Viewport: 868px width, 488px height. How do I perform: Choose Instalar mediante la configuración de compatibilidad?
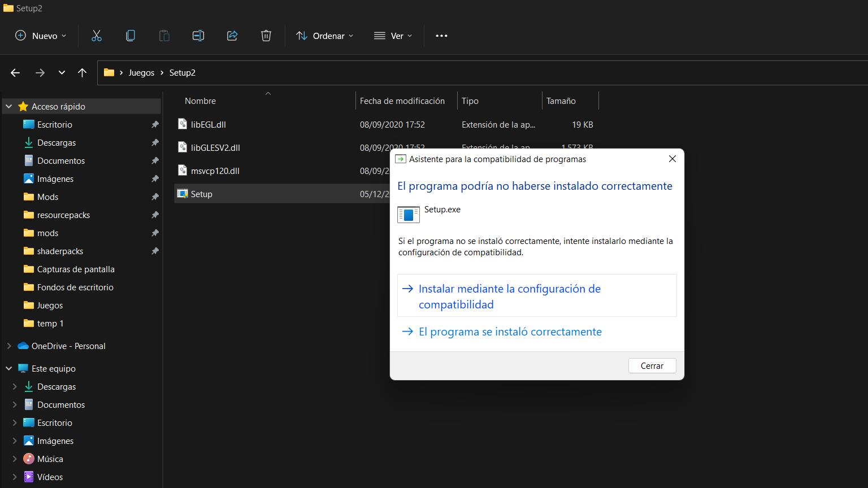click(509, 296)
